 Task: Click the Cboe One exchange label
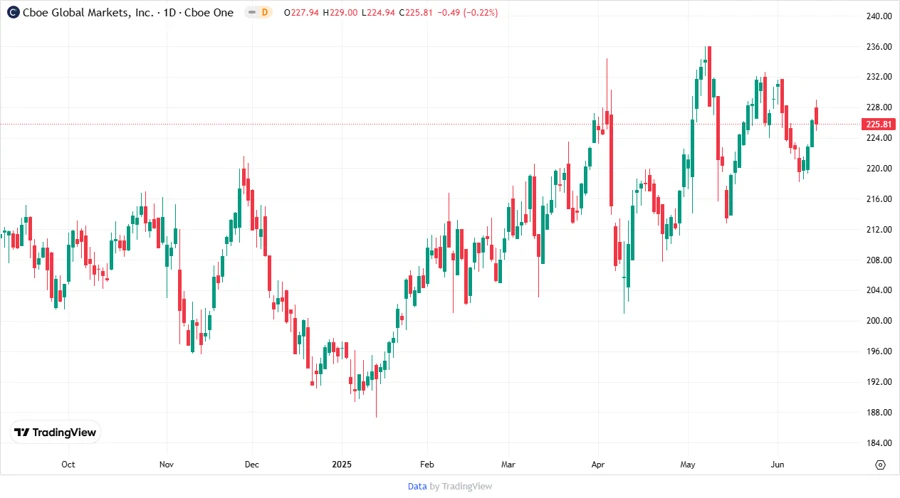[209, 12]
